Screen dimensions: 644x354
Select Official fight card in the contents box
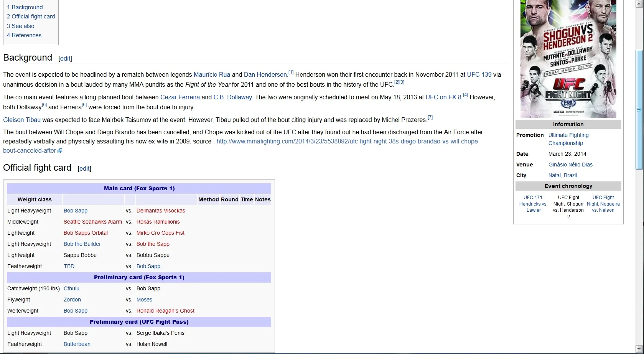(31, 16)
